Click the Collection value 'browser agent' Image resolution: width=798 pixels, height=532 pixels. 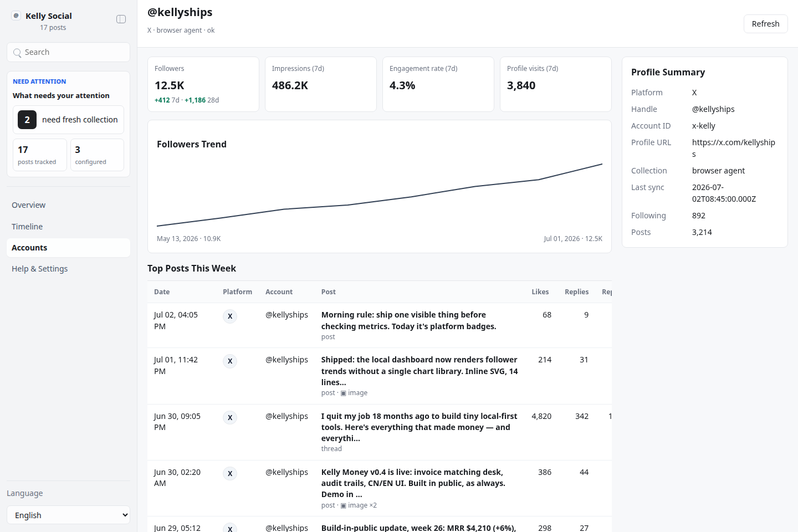pos(718,171)
